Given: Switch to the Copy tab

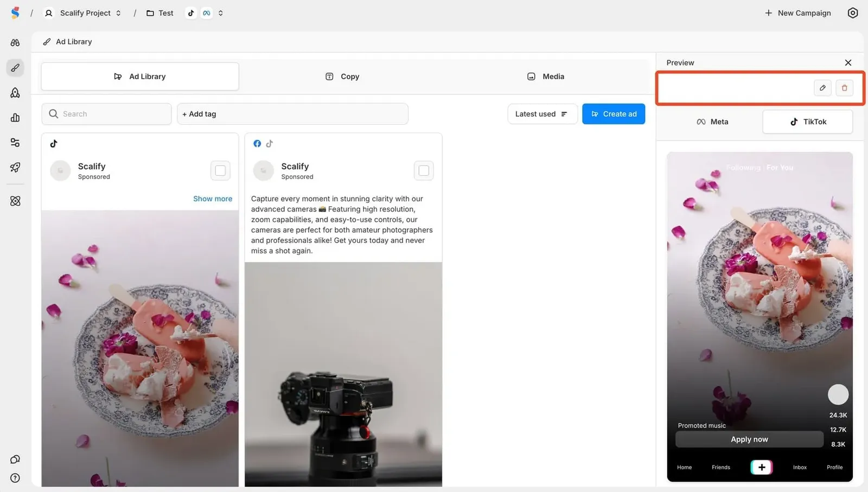Looking at the screenshot, I should 342,76.
